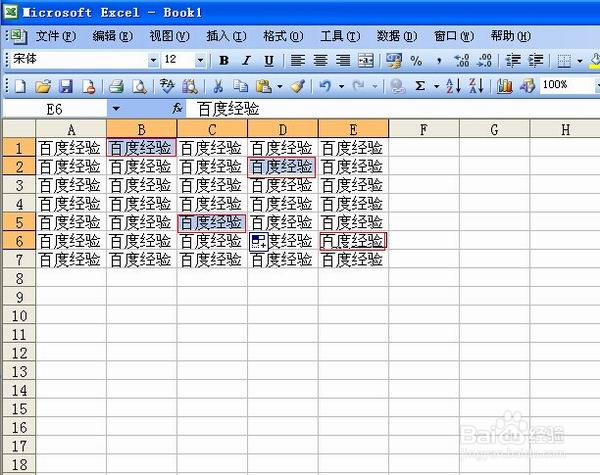This screenshot has height=475, width=600.
Task: Apply Currency style icon
Action: [x=394, y=60]
